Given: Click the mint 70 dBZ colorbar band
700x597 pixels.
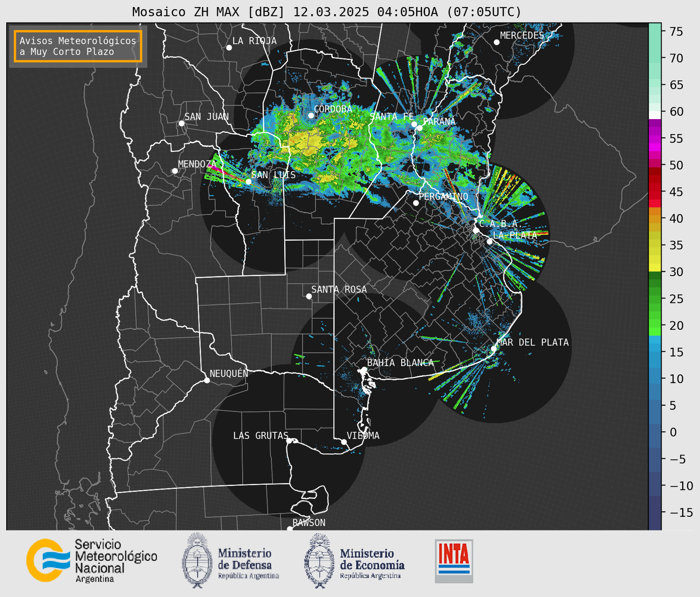Looking at the screenshot, I should point(655,58).
